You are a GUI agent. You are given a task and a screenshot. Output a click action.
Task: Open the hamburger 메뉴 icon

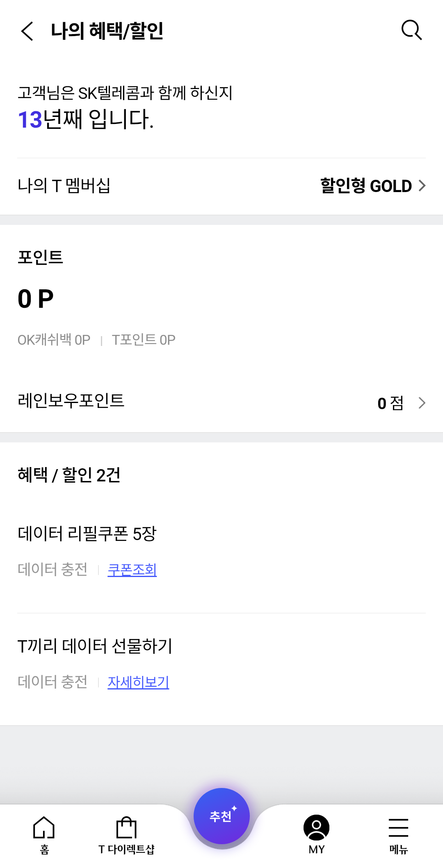pos(398,827)
